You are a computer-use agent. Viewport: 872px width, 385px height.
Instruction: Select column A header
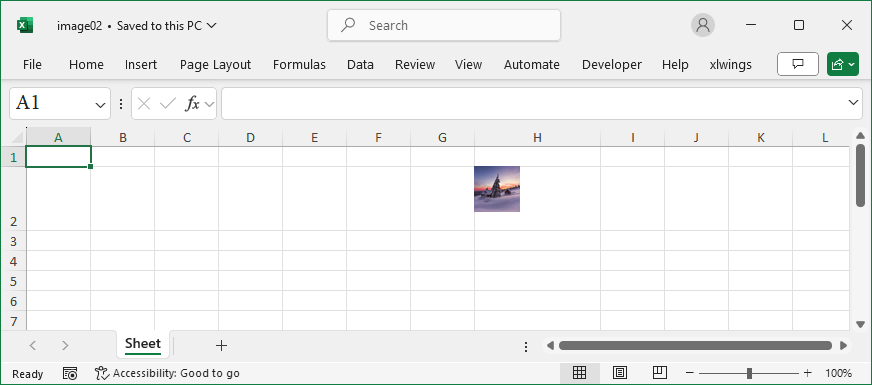click(58, 137)
